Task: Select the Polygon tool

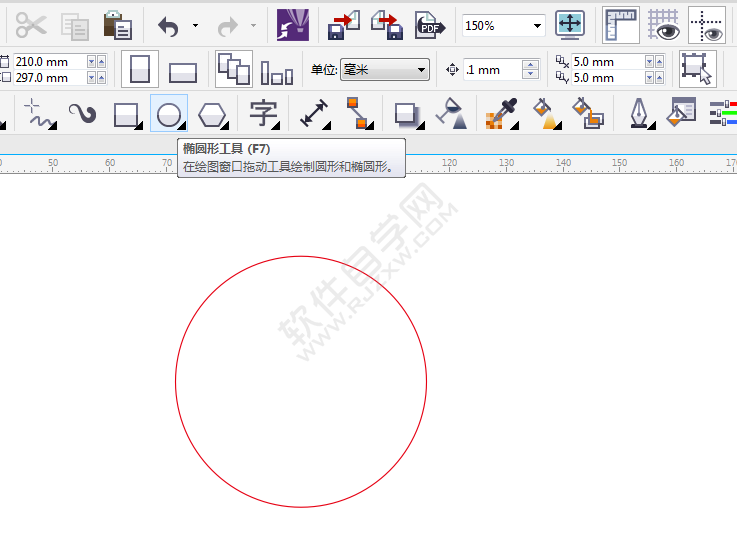Action: pyautogui.click(x=212, y=115)
